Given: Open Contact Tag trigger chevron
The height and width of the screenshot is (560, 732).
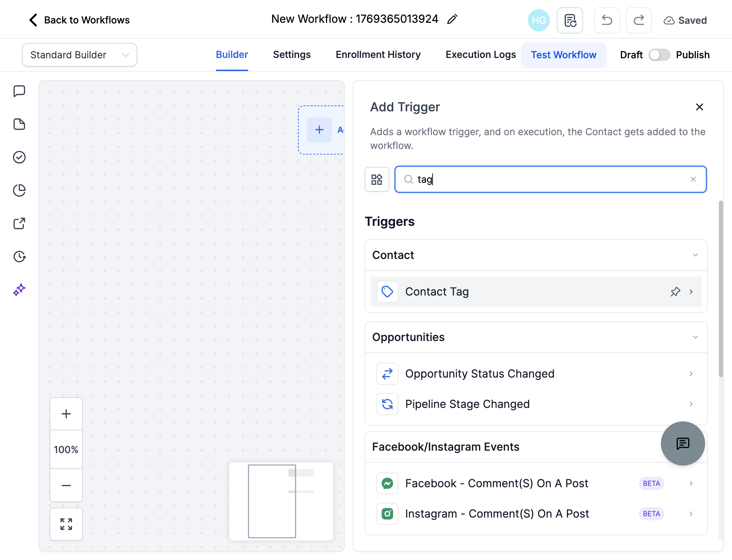Looking at the screenshot, I should 691,292.
